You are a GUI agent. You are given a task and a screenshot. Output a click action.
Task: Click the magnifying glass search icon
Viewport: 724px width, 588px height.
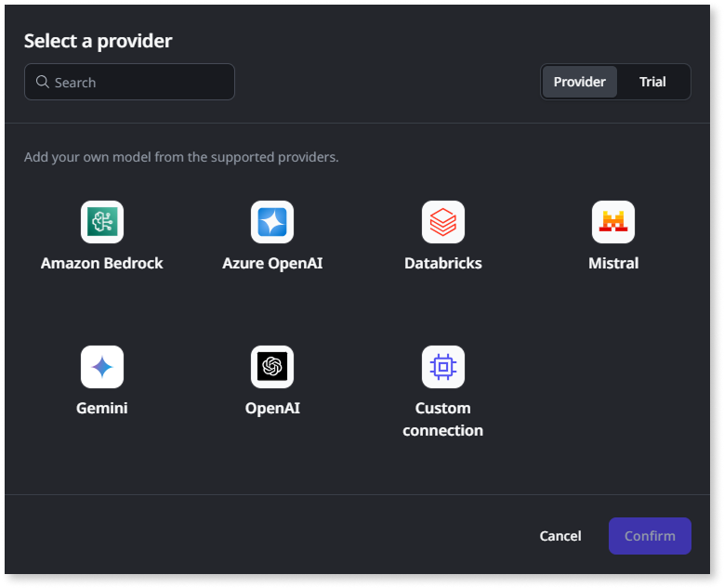coord(43,82)
